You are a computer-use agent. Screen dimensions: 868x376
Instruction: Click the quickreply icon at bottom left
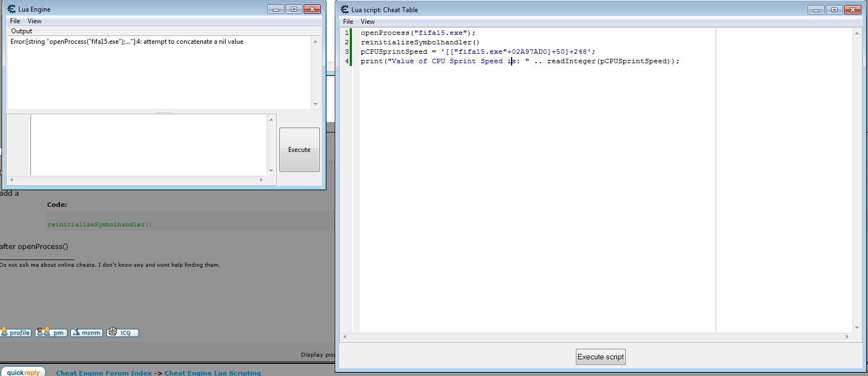(x=23, y=372)
